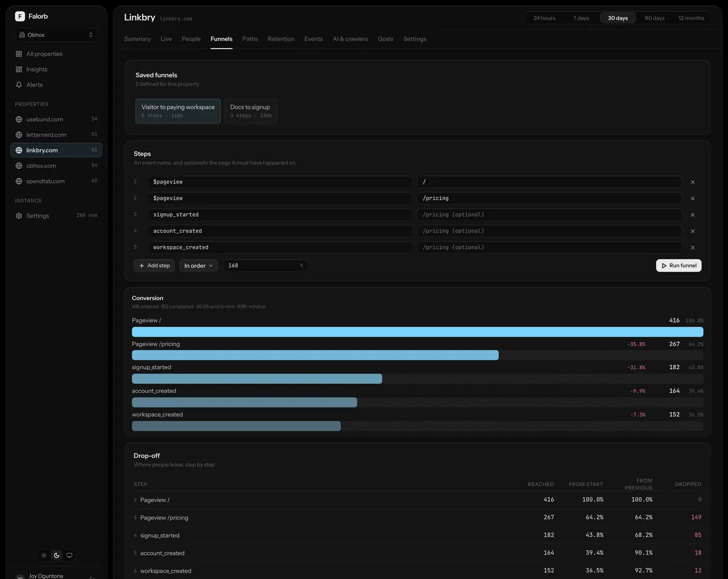Select the usebund.com globe icon

pos(19,119)
